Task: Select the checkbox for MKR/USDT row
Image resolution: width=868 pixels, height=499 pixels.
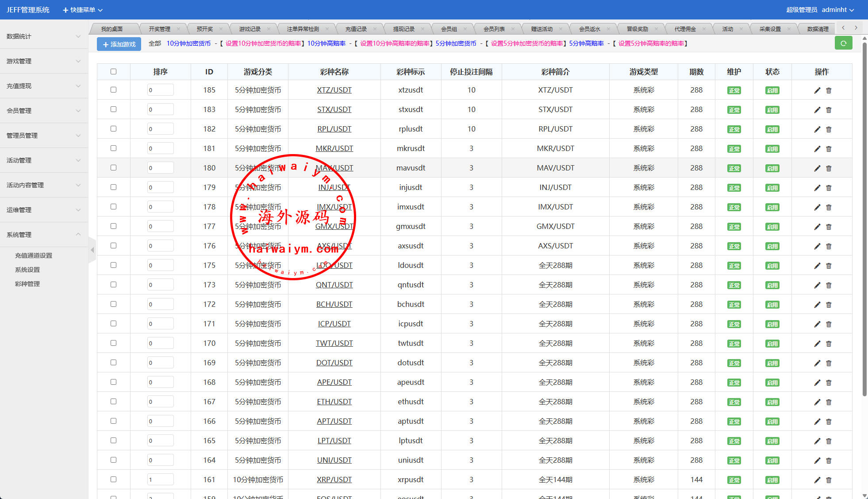Action: click(x=113, y=148)
